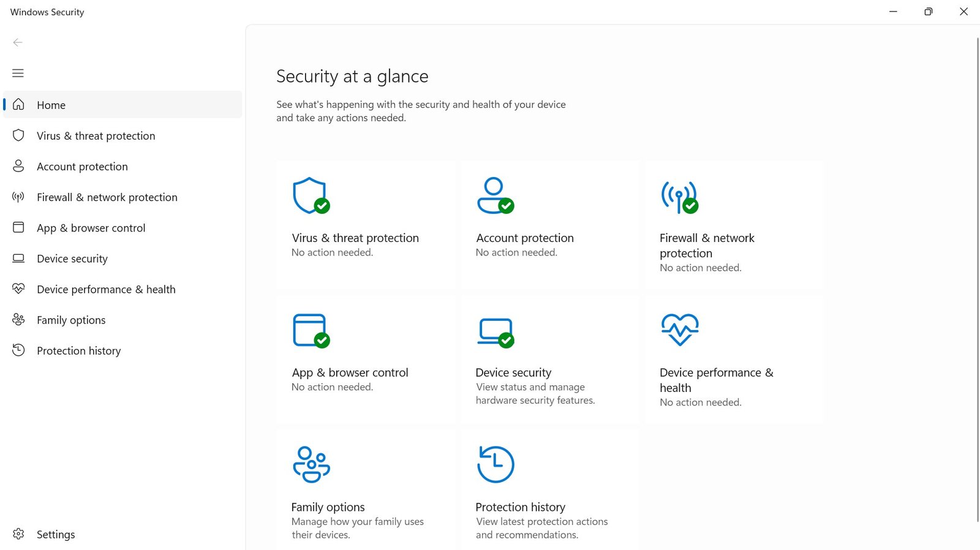The image size is (980, 550).
Task: Toggle the hamburger navigation menu
Action: point(18,73)
